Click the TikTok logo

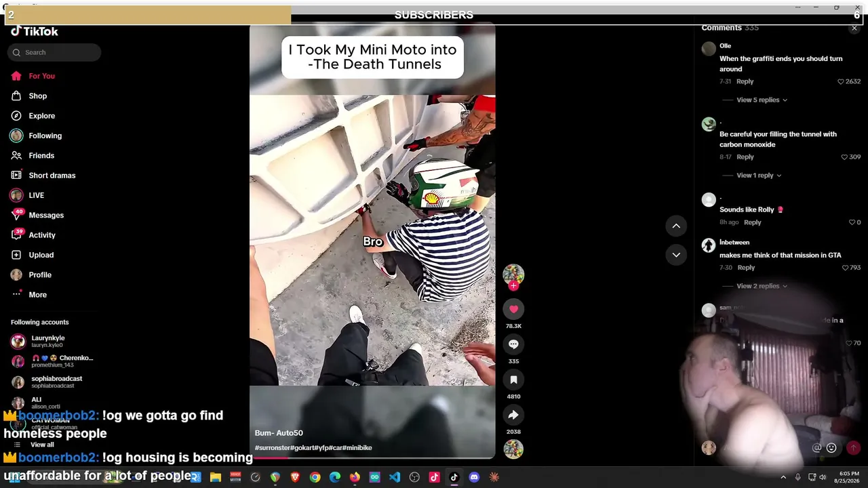coord(35,31)
